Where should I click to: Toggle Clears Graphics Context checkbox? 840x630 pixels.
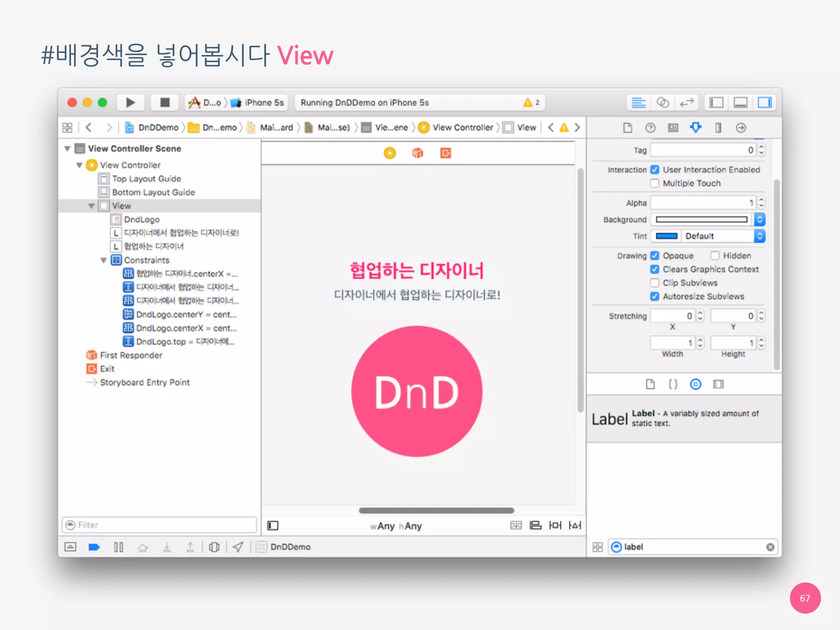pyautogui.click(x=655, y=269)
